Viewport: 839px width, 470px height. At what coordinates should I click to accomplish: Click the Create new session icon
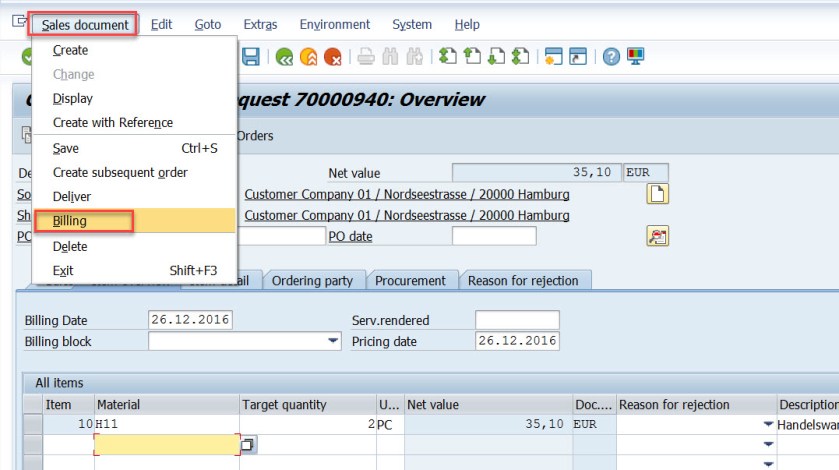coord(553,56)
